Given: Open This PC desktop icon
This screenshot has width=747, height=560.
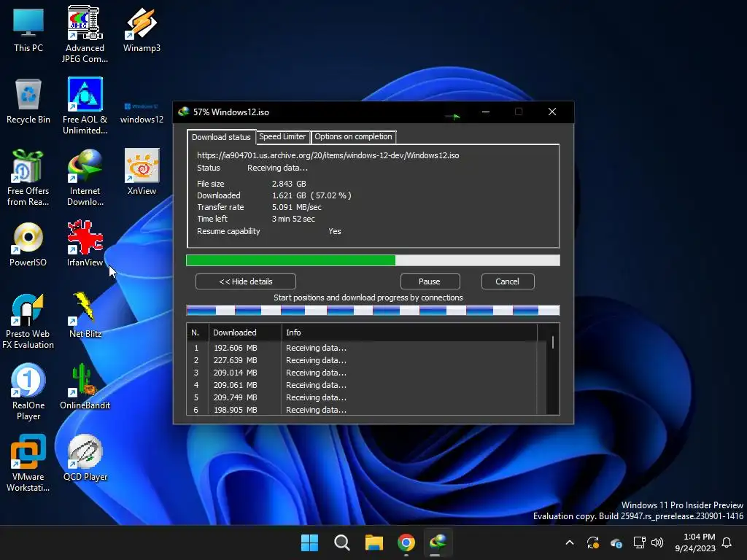Looking at the screenshot, I should coord(28,31).
